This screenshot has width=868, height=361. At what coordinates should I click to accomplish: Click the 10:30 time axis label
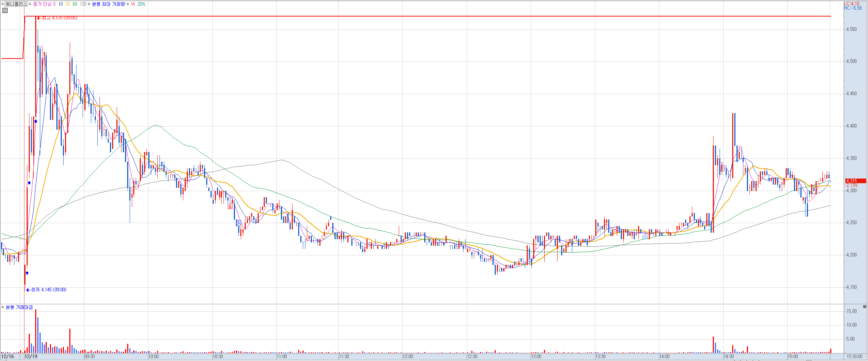(x=218, y=357)
